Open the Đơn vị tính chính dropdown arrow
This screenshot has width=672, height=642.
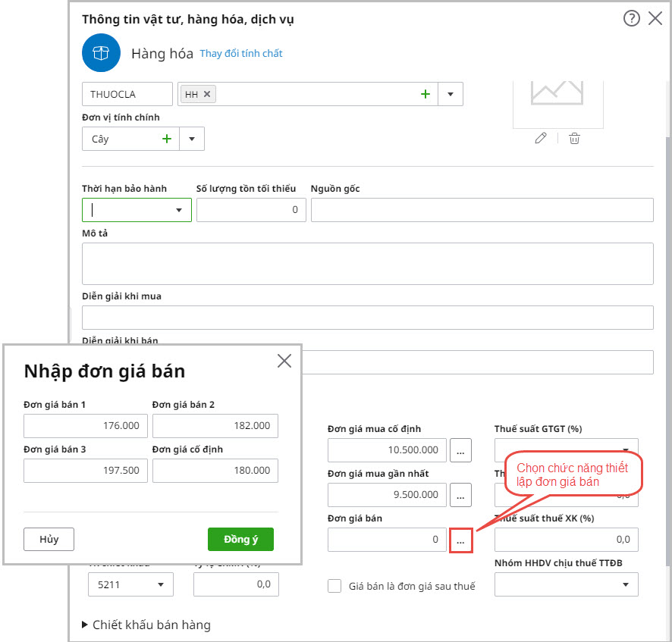pyautogui.click(x=192, y=139)
